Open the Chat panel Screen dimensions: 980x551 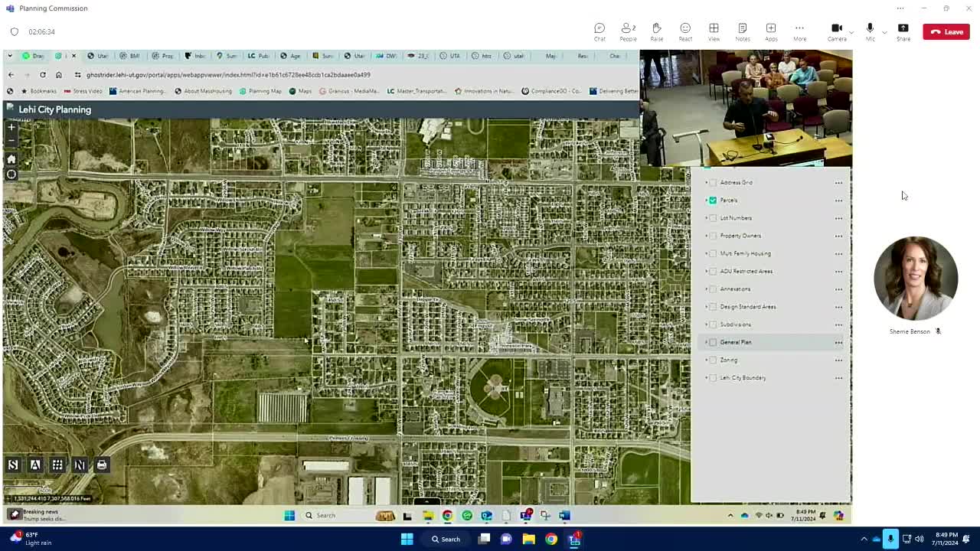pos(599,31)
